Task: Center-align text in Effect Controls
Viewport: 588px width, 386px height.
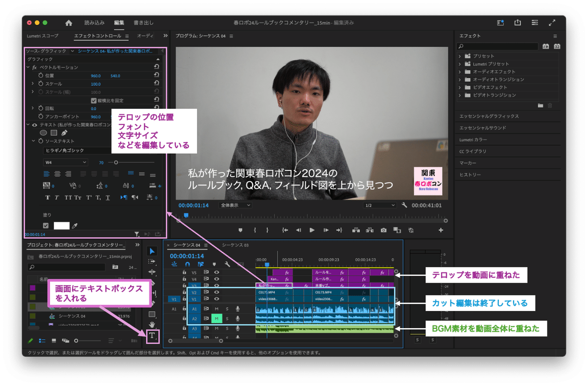Action: click(57, 173)
